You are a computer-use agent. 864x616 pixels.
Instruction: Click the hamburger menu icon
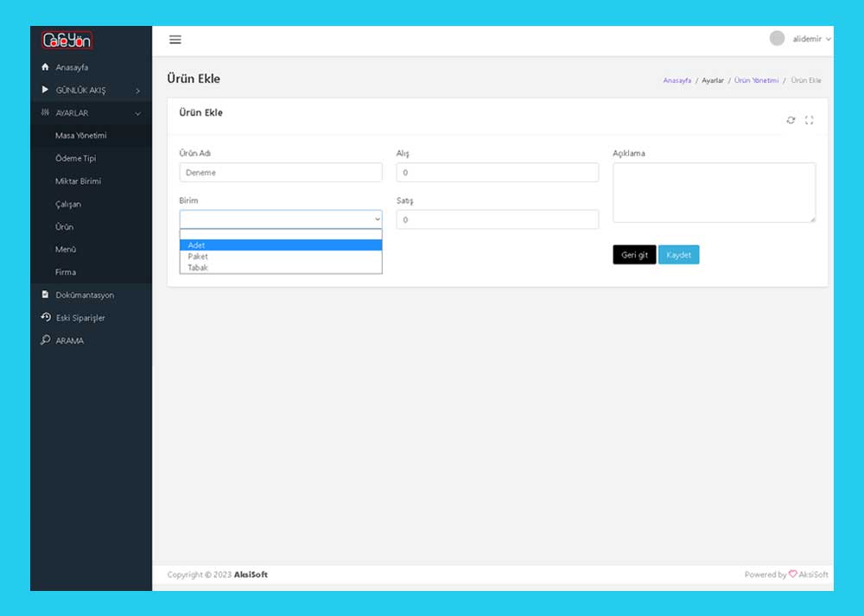tap(175, 40)
